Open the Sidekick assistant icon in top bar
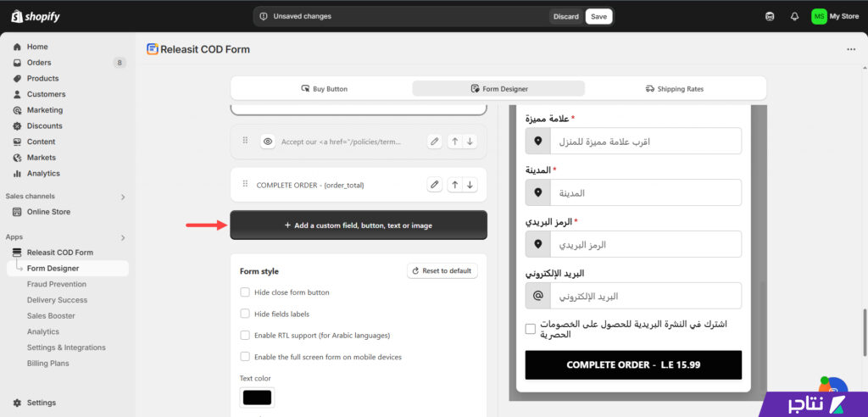The image size is (868, 417). [x=770, y=17]
